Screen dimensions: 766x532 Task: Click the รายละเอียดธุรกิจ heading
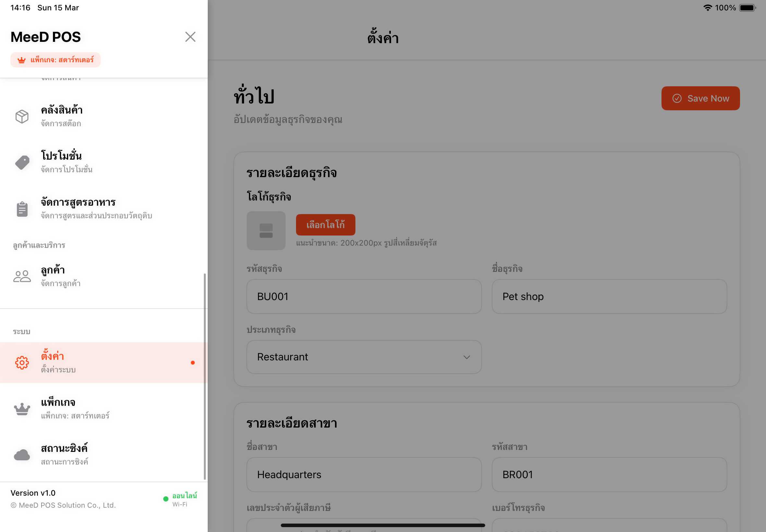click(x=291, y=173)
